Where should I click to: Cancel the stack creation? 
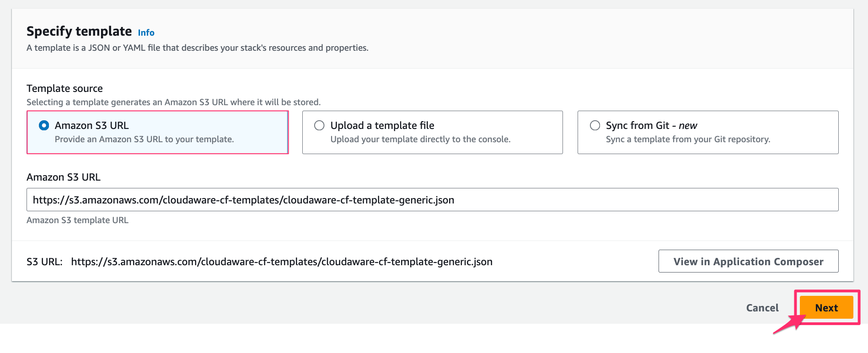point(761,307)
